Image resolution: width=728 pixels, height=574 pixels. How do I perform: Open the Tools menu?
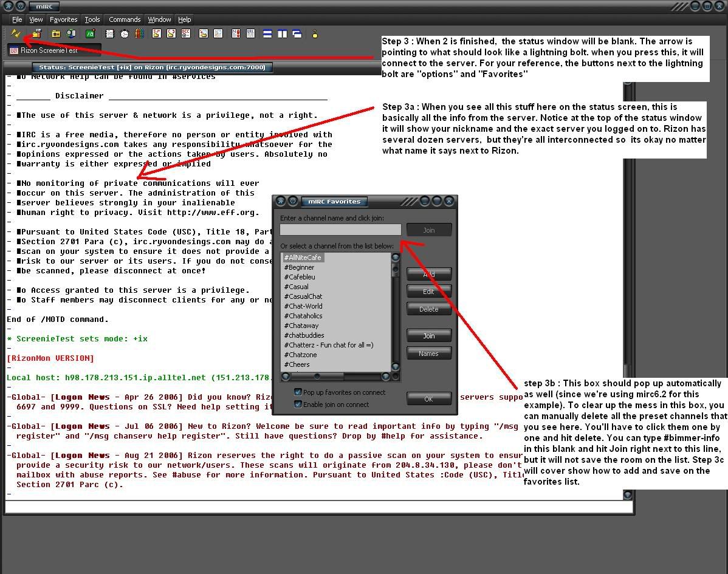[x=92, y=19]
